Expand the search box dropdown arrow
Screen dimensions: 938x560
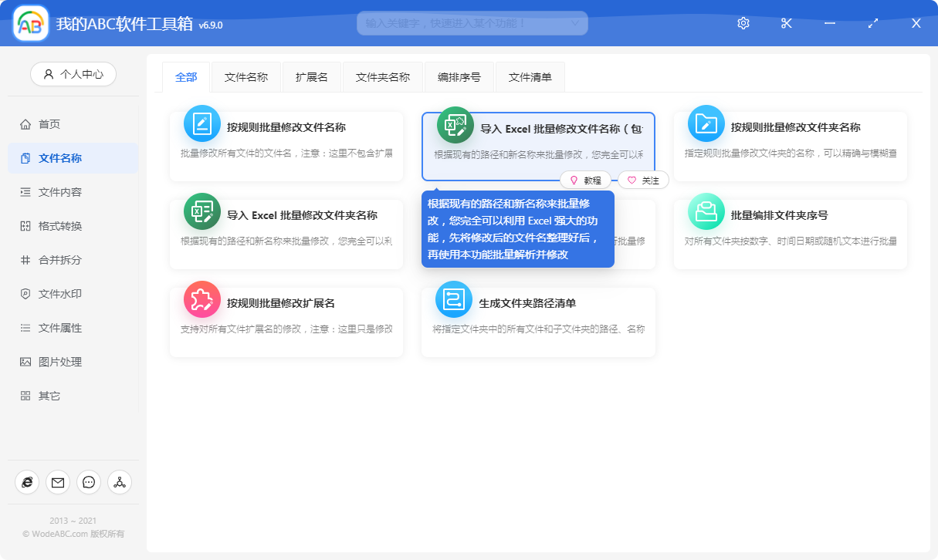574,23
